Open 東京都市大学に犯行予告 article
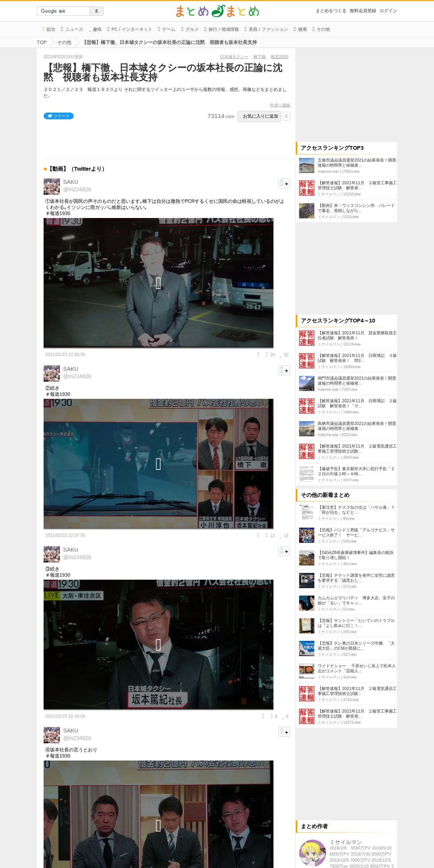 point(356,472)
